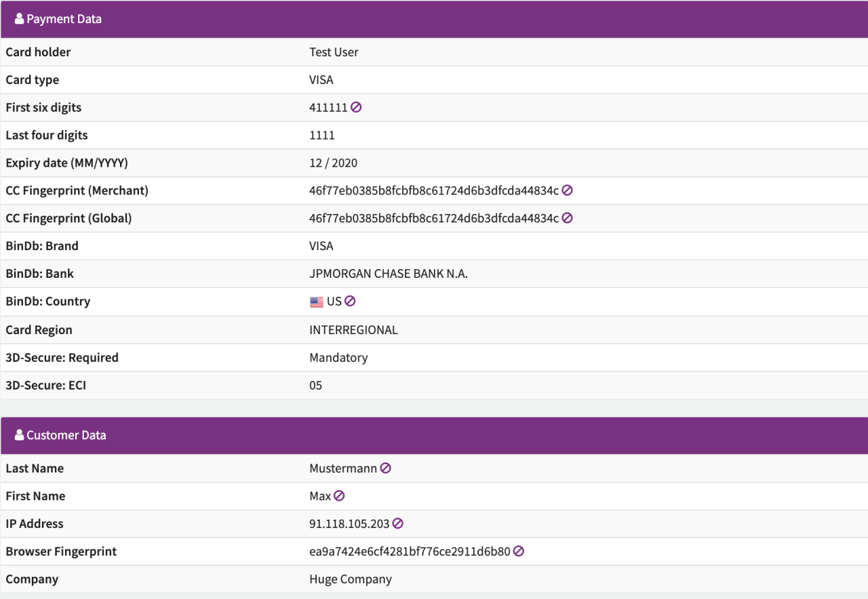
Task: Click block icon next to Last Name Mustermann
Action: 385,468
